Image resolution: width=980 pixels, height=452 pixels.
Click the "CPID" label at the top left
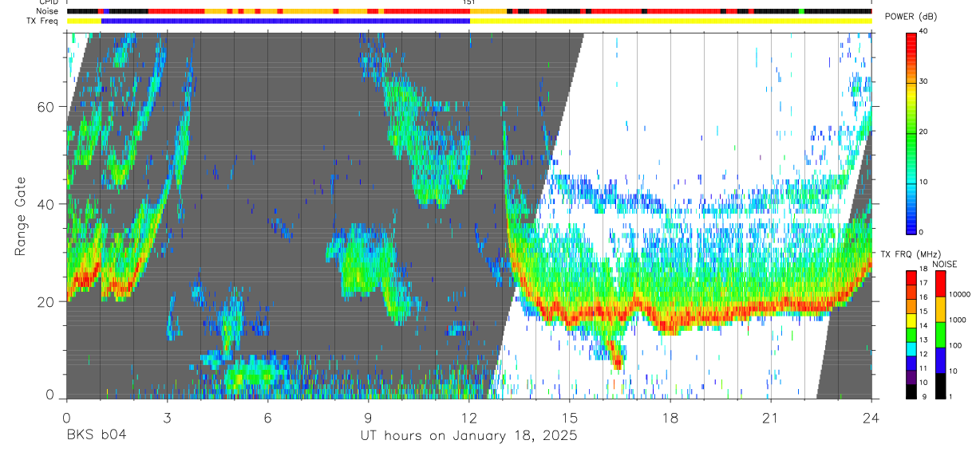tap(48, 2)
